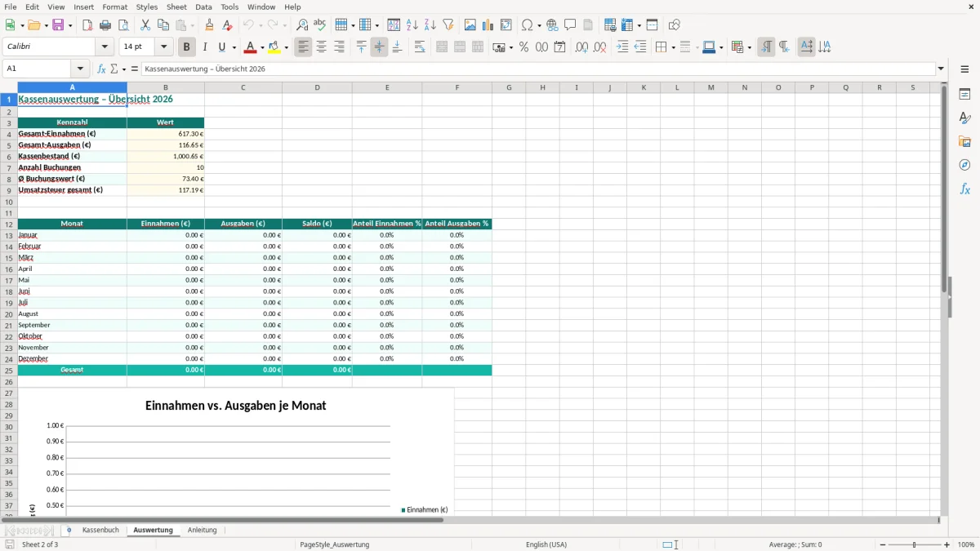Screen dimensions: 980x551
Task: Click the 100% zoom level
Action: point(966,544)
